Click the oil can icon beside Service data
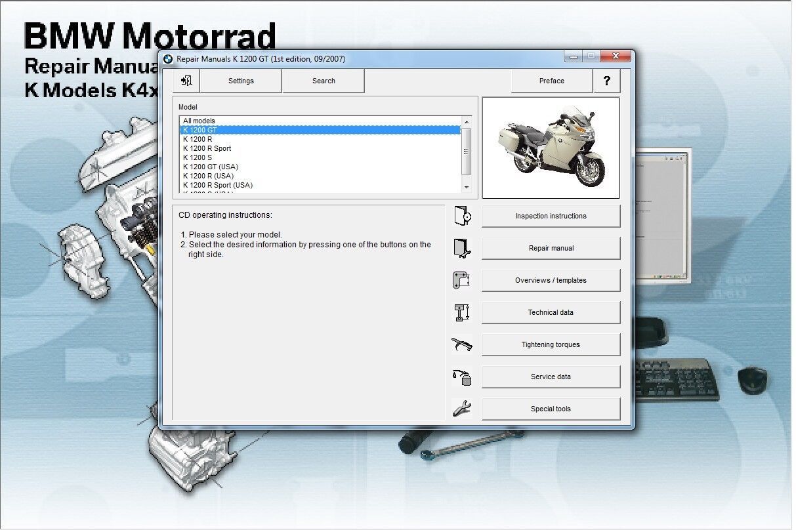The height and width of the screenshot is (532, 796). (x=462, y=376)
